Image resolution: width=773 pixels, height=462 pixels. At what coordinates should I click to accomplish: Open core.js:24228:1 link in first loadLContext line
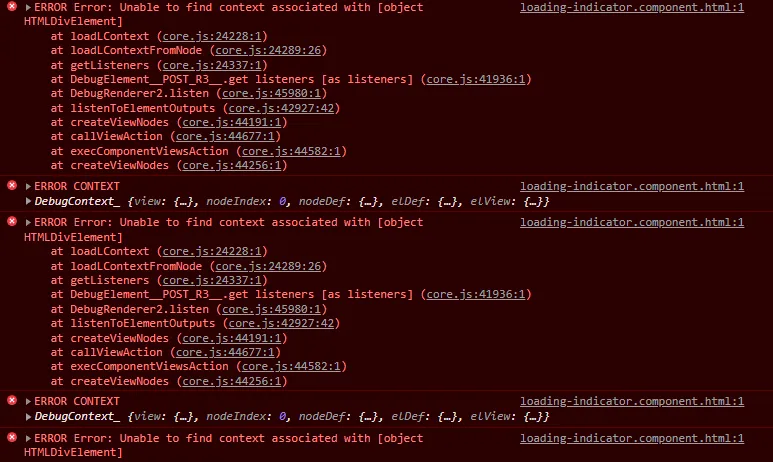click(x=212, y=36)
